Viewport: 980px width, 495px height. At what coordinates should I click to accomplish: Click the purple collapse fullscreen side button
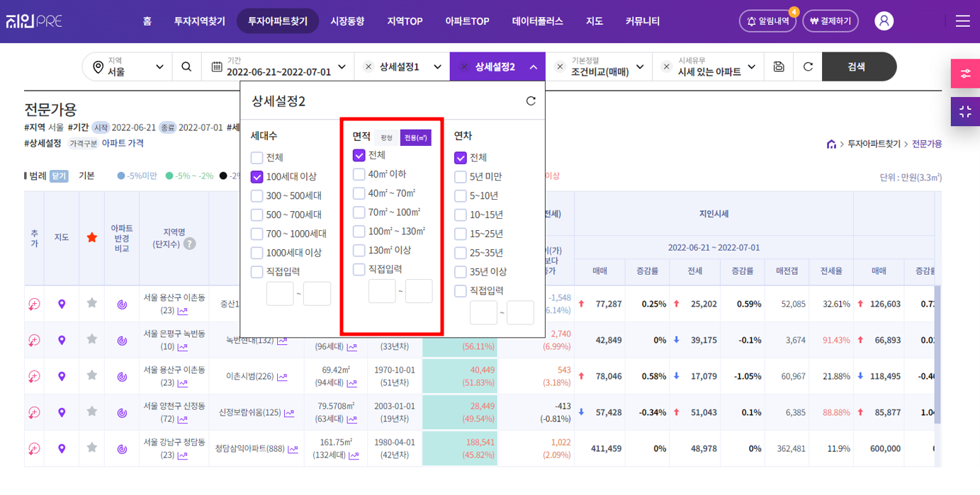coord(965,112)
